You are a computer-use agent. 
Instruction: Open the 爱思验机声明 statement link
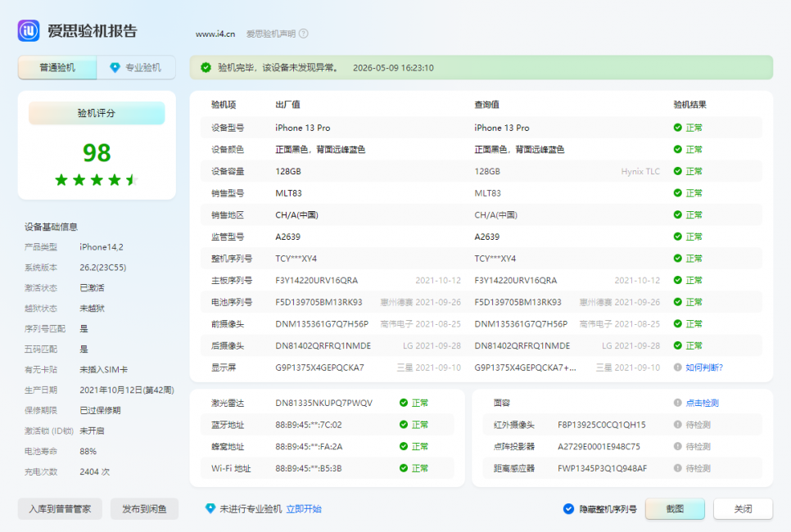pos(271,34)
